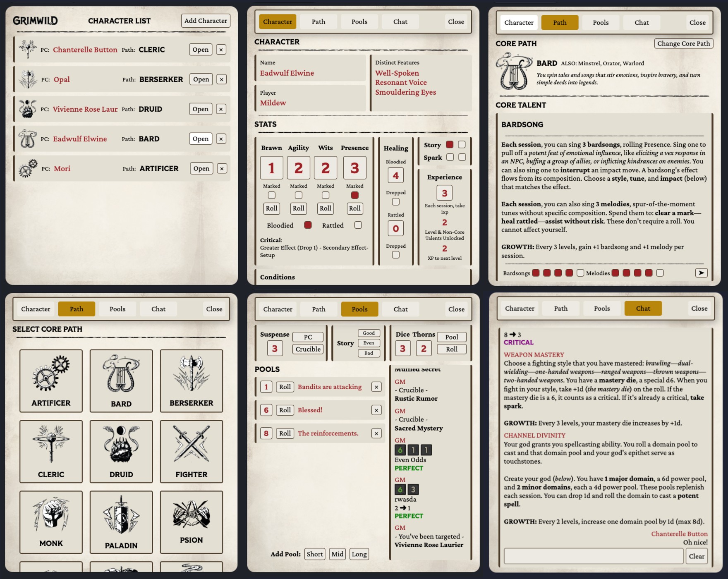Uncheck the Bloodied status checkbox
The height and width of the screenshot is (579, 728).
pyautogui.click(x=308, y=225)
